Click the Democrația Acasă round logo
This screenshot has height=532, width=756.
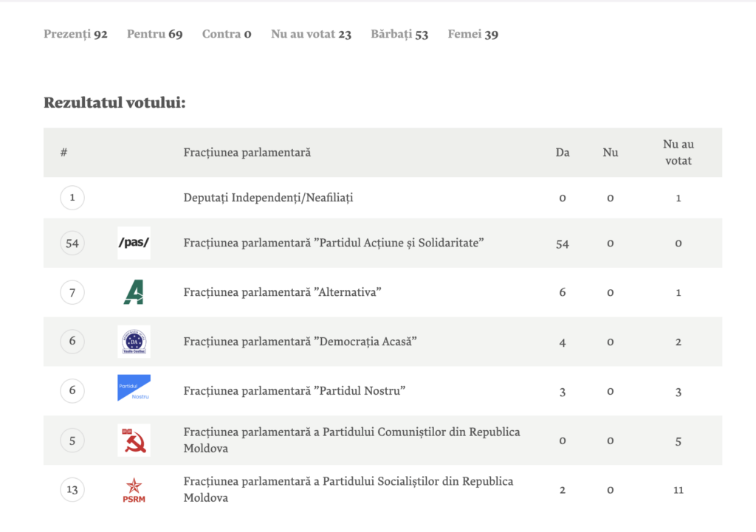pos(134,341)
